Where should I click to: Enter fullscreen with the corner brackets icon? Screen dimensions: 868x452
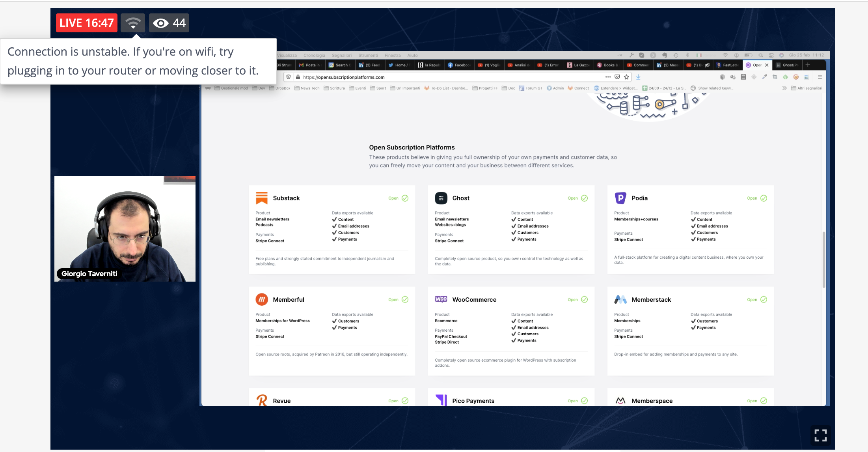click(x=820, y=435)
